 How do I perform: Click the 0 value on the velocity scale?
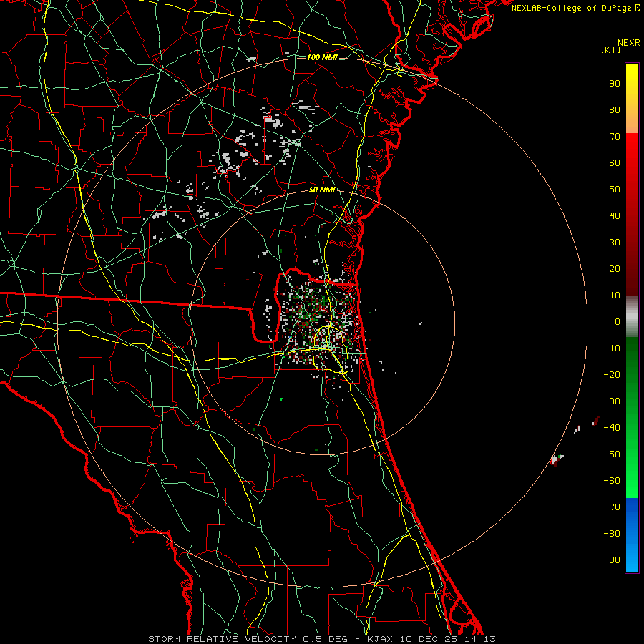(618, 321)
